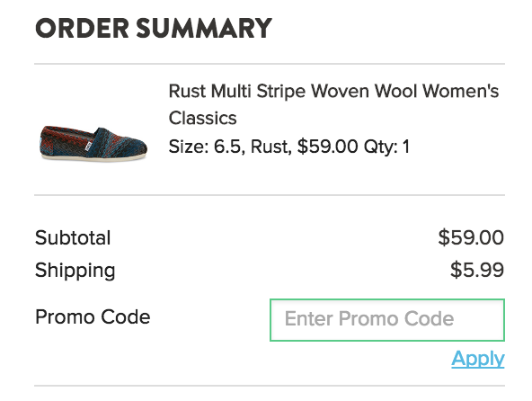Click the ORDER SUMMARY heading
This screenshot has height=401, width=532.
[154, 28]
